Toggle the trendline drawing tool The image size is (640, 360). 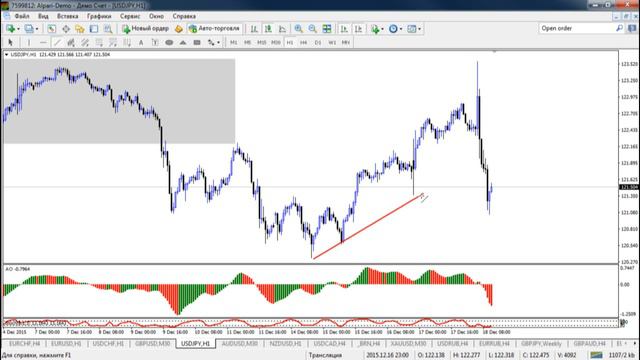[57, 42]
